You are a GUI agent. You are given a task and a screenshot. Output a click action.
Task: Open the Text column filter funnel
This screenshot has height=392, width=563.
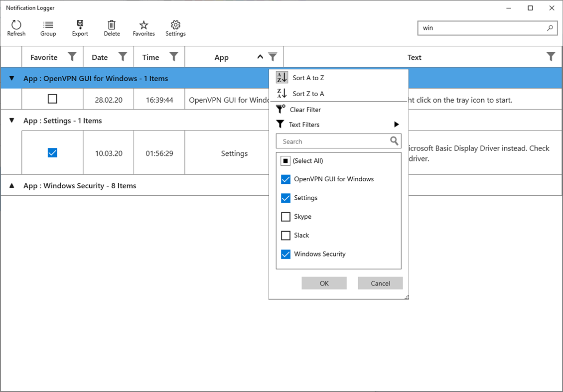(x=551, y=57)
